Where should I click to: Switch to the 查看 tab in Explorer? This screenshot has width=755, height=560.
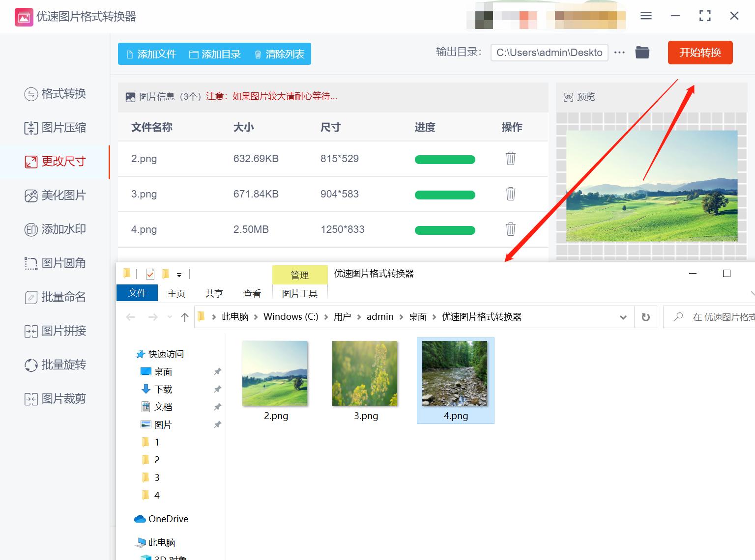[x=251, y=293]
